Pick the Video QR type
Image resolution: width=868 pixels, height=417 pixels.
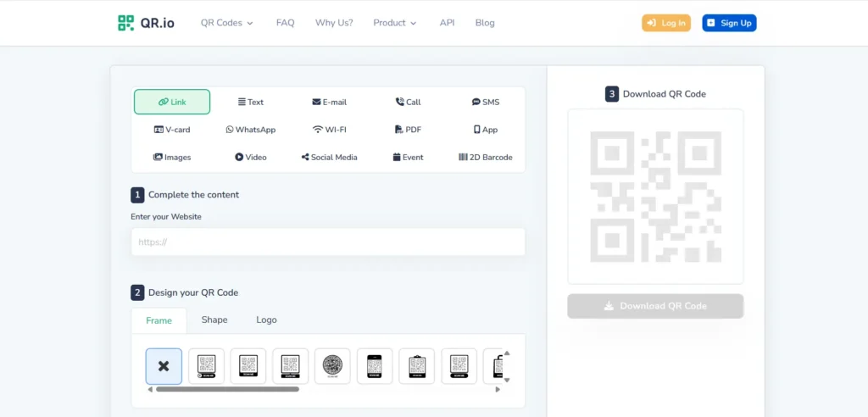(251, 158)
